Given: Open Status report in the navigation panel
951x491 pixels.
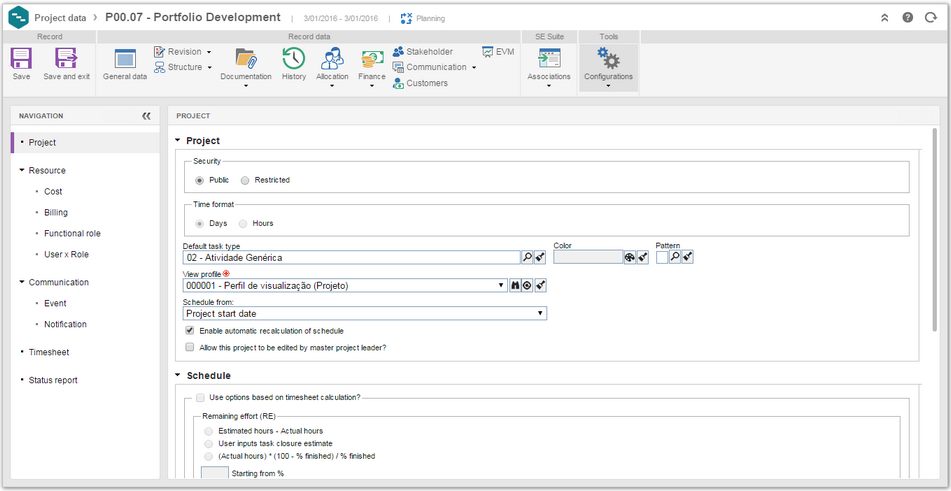Looking at the screenshot, I should click(53, 380).
